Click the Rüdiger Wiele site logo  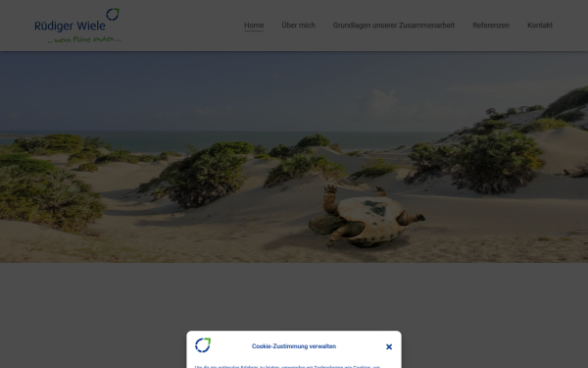[77, 26]
